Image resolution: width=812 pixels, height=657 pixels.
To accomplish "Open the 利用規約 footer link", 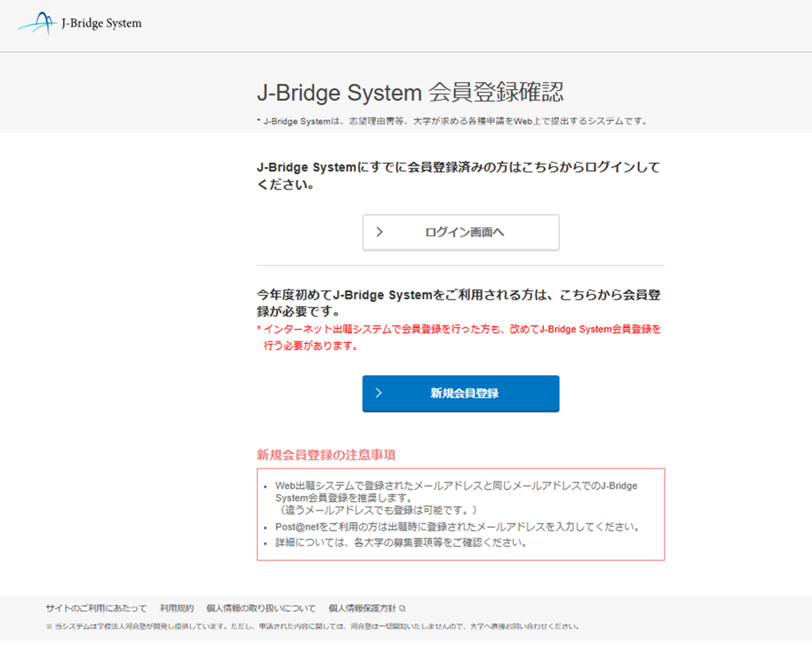I will click(x=176, y=608).
